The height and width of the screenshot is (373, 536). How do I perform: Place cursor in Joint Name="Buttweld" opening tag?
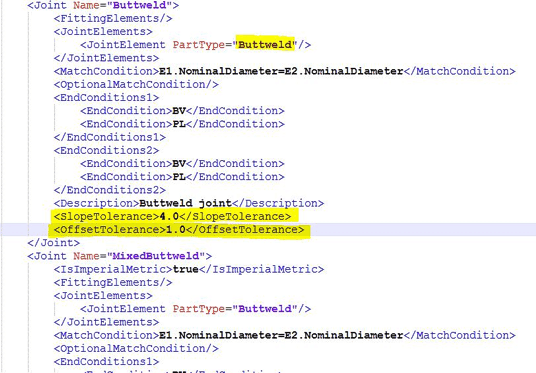click(103, 5)
